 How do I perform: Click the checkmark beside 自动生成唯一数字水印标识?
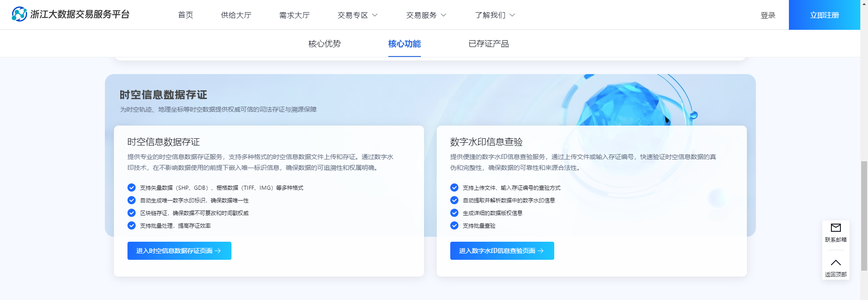point(132,200)
